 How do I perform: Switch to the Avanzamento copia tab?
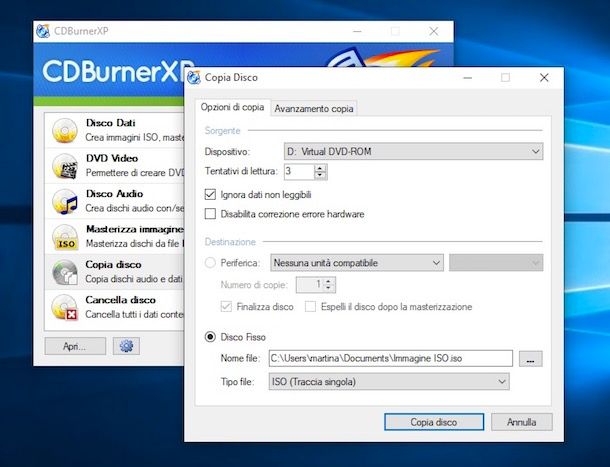pos(314,109)
